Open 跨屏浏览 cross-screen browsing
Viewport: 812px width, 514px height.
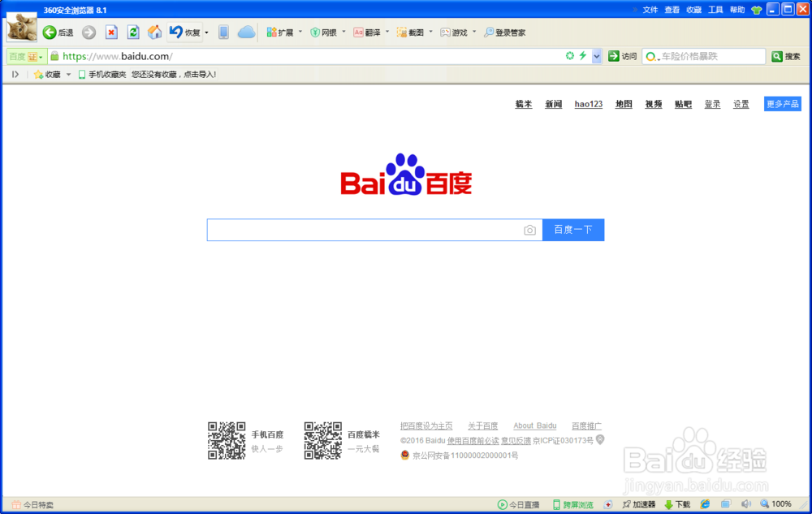(572, 505)
